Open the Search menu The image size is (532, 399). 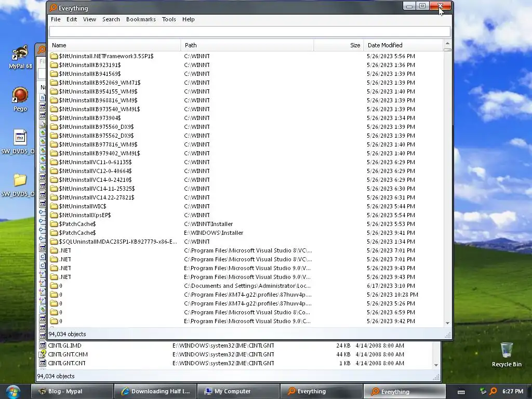click(x=111, y=19)
